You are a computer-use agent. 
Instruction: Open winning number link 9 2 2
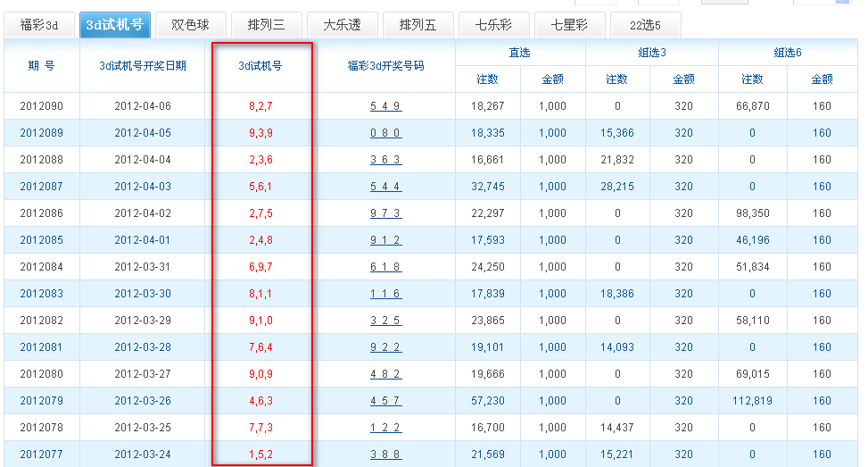(x=386, y=347)
